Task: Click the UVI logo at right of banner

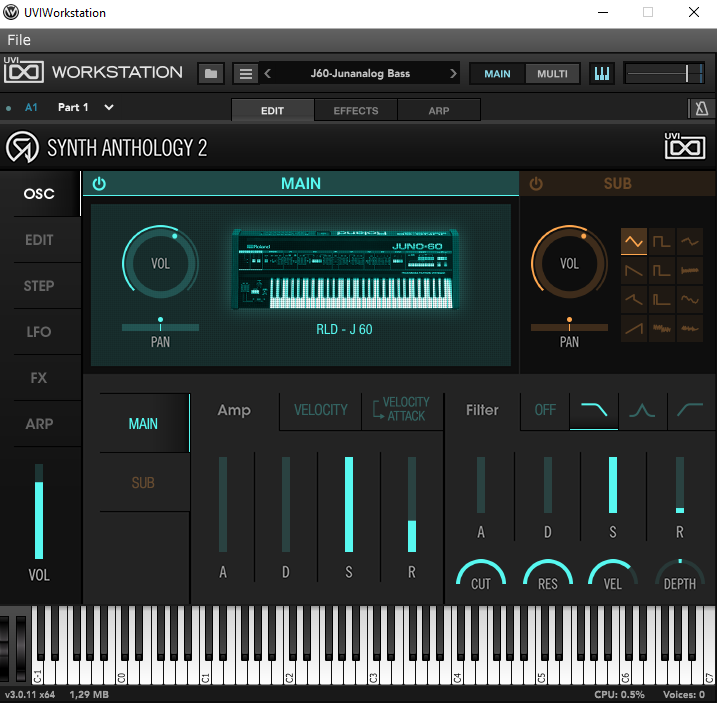Action: [685, 146]
